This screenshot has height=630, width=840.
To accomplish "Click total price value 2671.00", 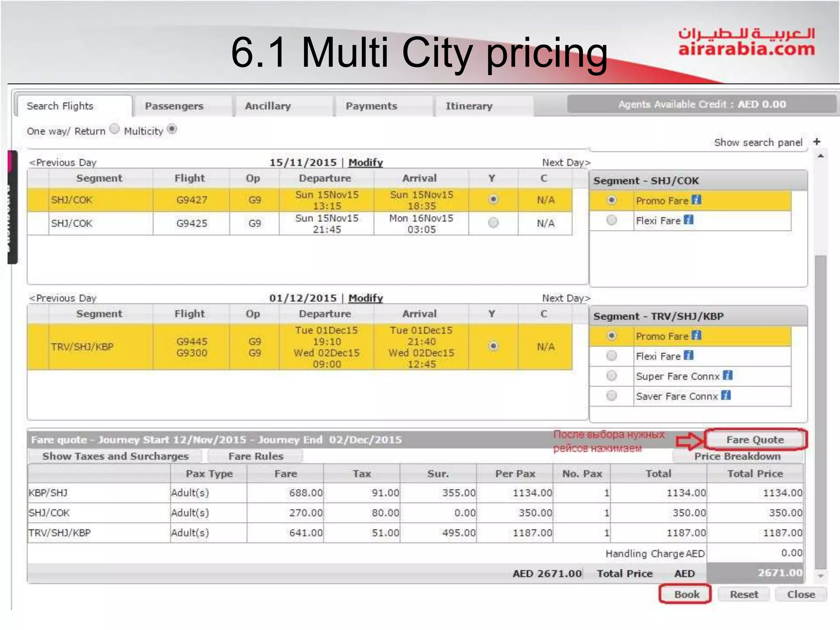I will point(780,573).
